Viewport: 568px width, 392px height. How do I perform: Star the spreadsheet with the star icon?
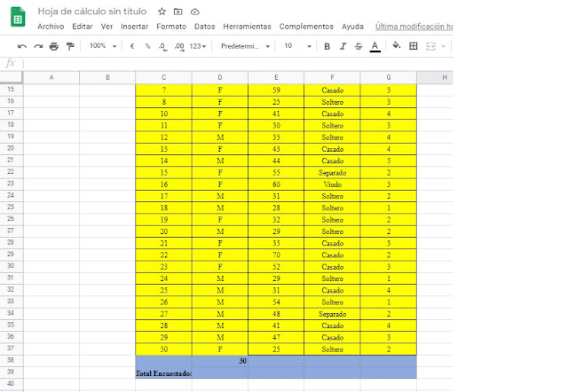click(162, 12)
